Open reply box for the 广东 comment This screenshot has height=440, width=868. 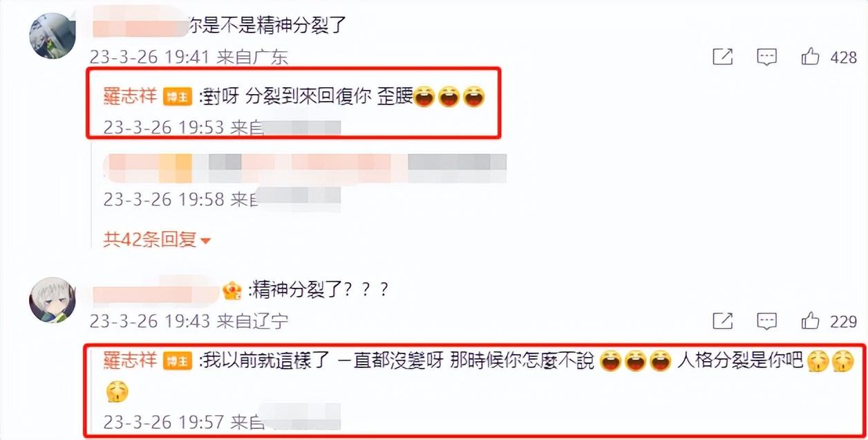click(766, 57)
